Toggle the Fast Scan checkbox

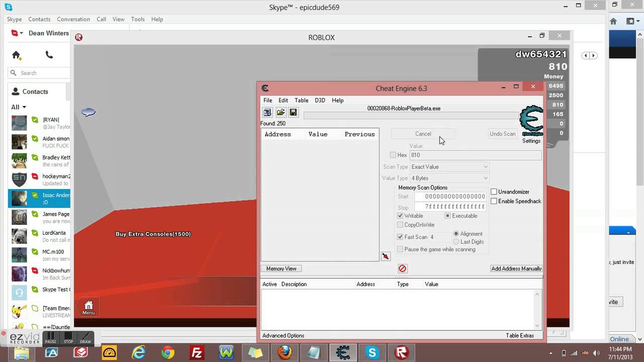[400, 237]
